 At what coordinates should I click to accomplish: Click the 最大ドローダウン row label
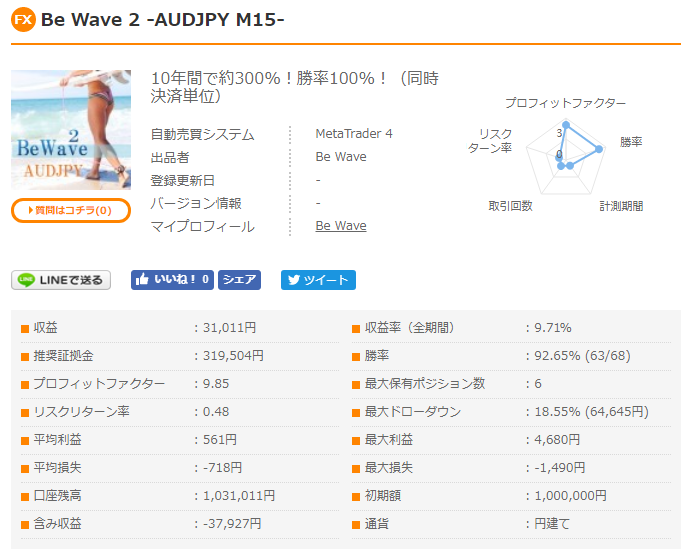click(x=412, y=412)
